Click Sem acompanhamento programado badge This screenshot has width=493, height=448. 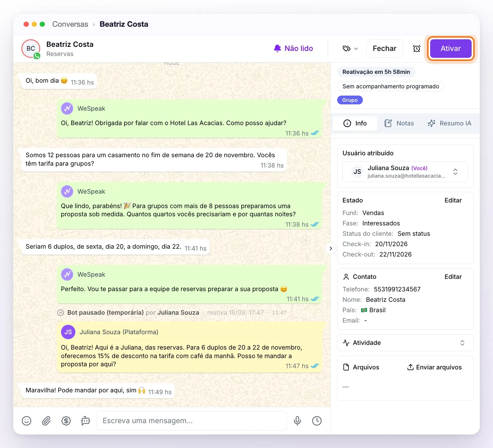click(391, 86)
